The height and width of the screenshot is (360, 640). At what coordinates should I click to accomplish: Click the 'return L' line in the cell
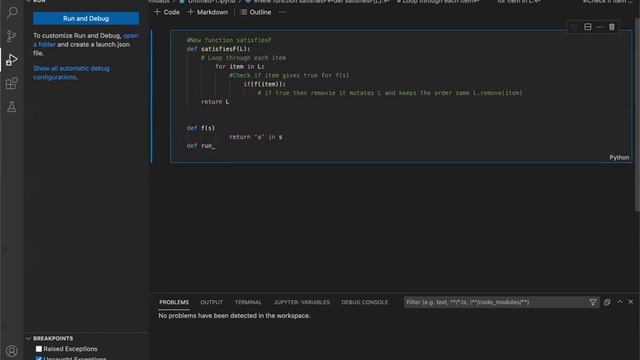(215, 102)
